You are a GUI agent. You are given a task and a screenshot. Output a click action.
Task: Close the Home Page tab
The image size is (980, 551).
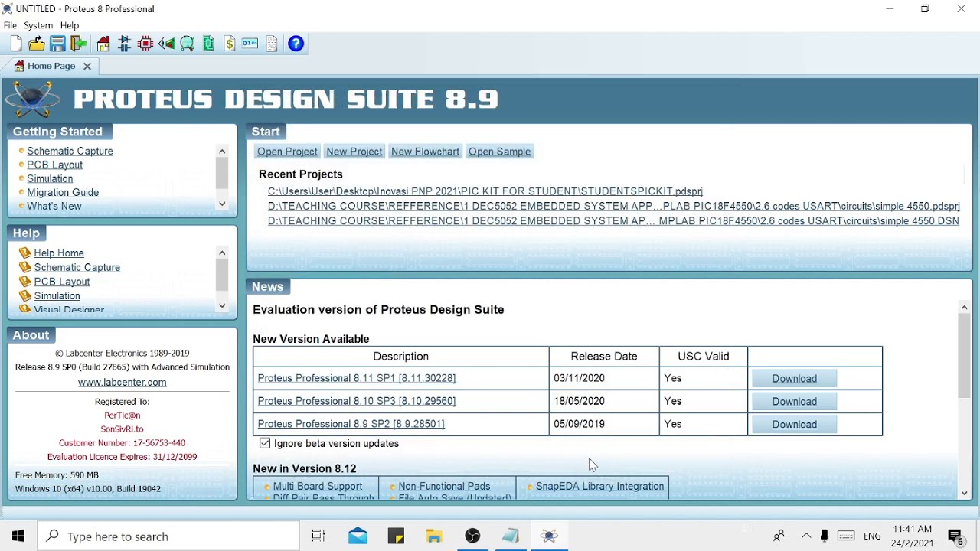(x=87, y=66)
